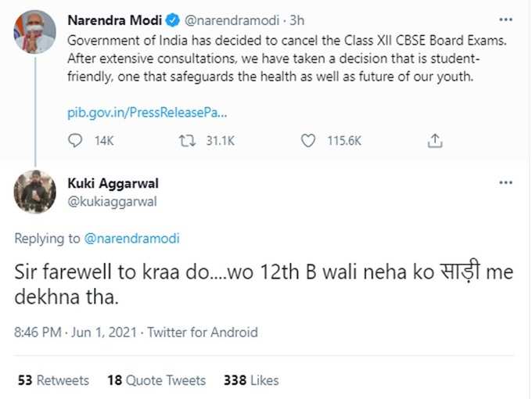The image size is (532, 399).
Task: Retweet Narendra Modi's tweet via arrows icon
Action: (186, 141)
